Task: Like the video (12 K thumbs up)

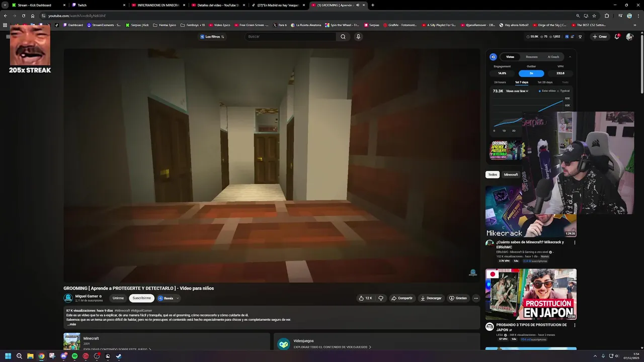Action: (x=366, y=298)
